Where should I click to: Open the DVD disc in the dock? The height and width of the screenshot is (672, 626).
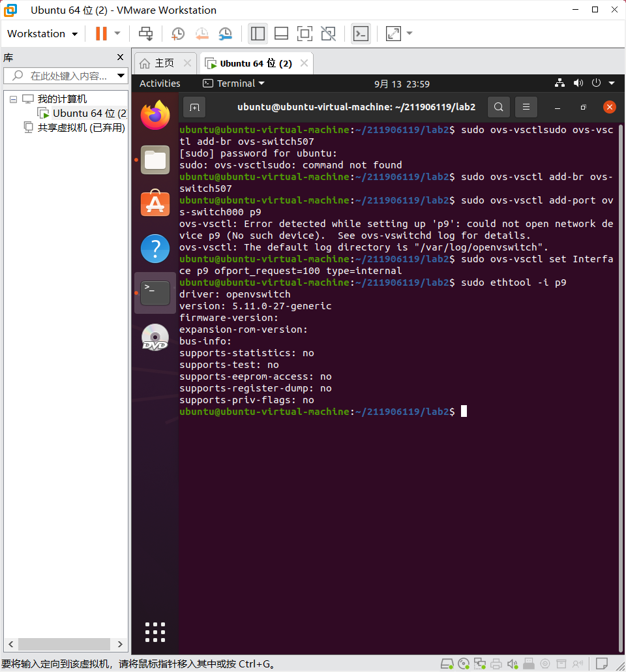pos(155,337)
